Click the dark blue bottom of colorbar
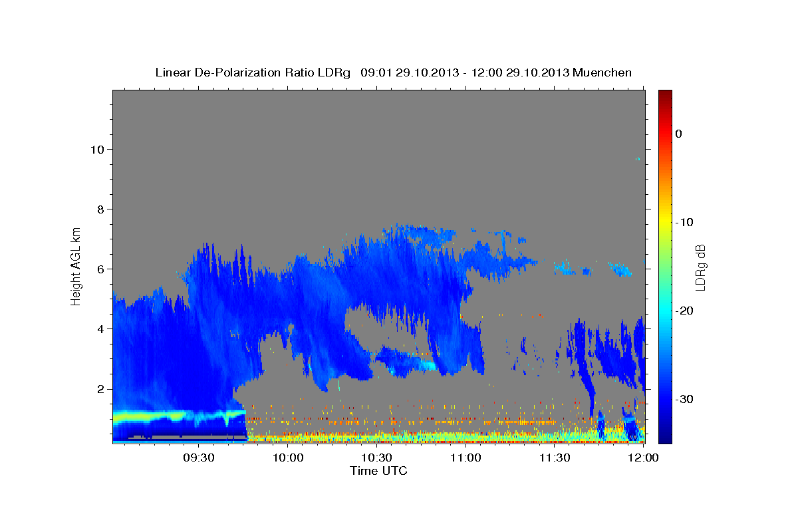Image resolution: width=798 pixels, height=532 pixels. (665, 437)
